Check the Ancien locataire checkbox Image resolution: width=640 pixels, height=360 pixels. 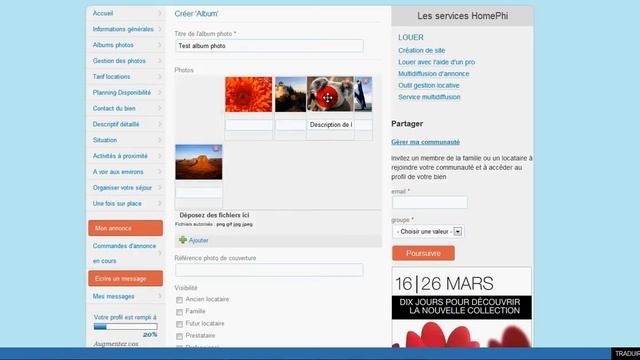coord(179,300)
